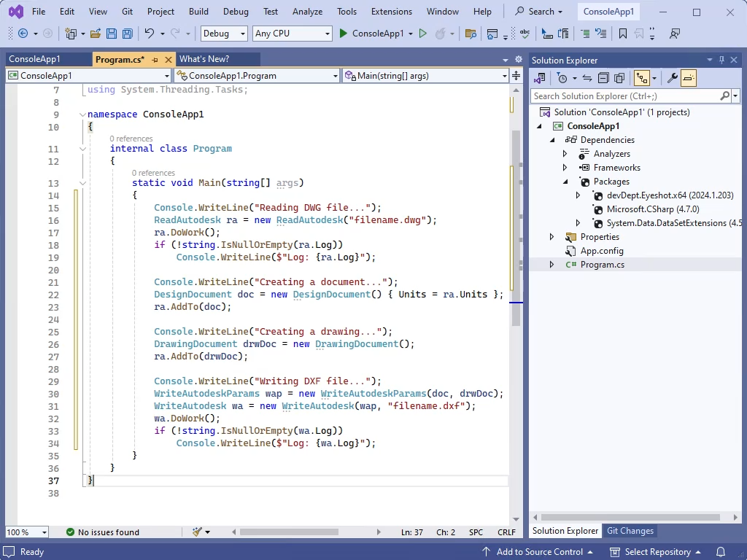
Task: Toggle Show All Files in Solution Explorer
Action: [x=619, y=78]
